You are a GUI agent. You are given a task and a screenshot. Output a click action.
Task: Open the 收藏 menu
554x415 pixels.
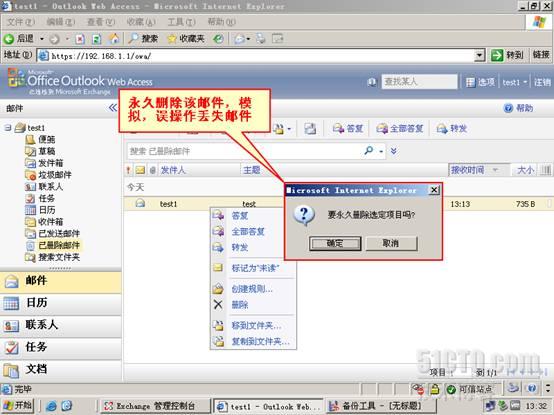coord(141,22)
